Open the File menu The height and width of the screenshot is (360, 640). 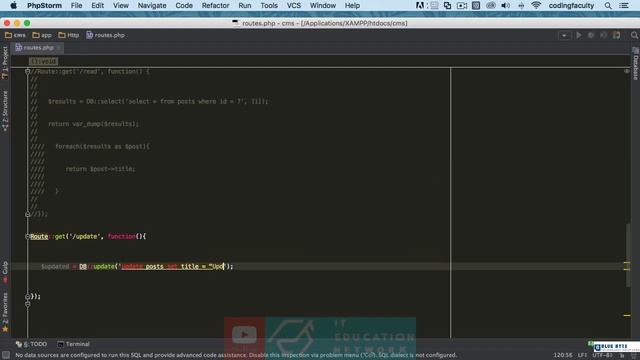[76, 6]
